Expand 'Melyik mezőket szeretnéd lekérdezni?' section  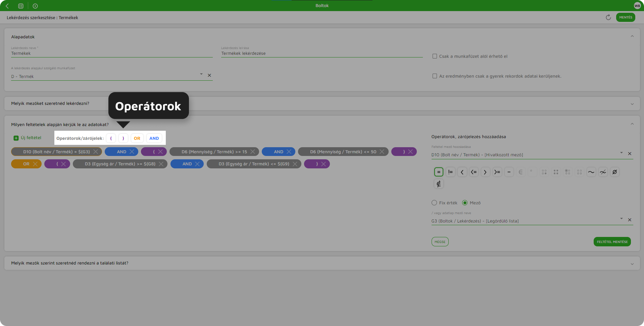[632, 104]
